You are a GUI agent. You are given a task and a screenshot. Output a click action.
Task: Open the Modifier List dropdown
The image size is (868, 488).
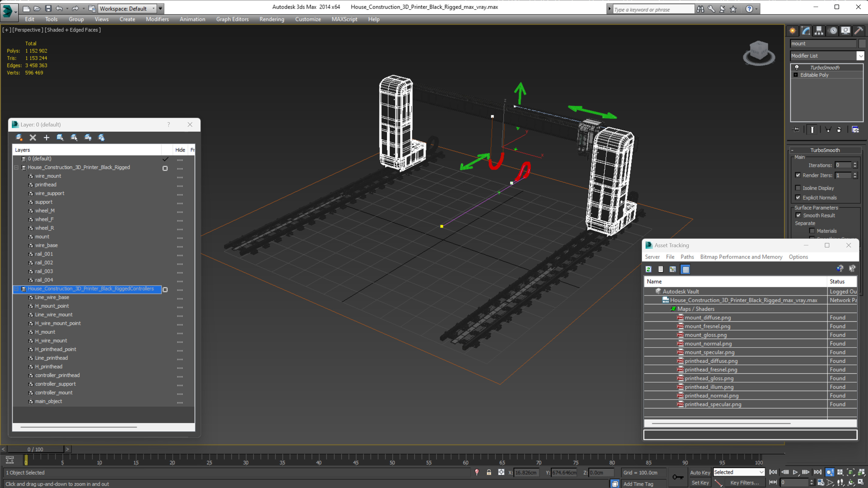861,56
